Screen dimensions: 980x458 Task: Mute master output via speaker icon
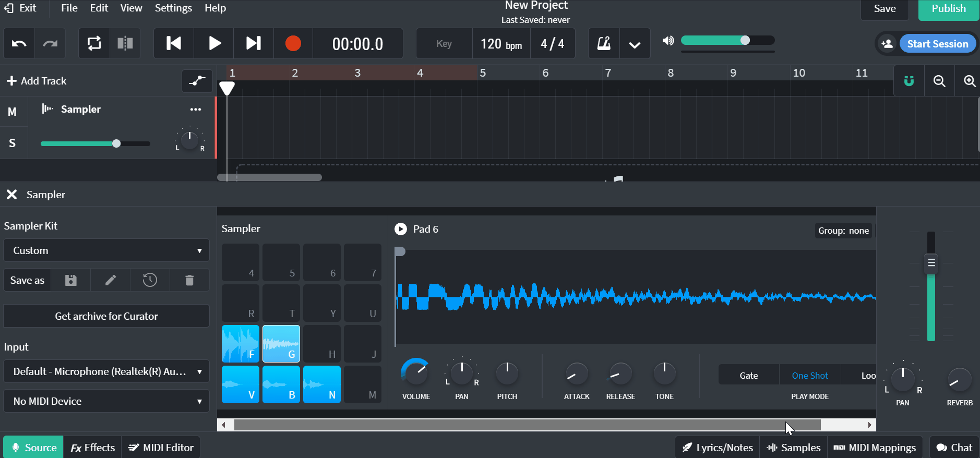[668, 41]
